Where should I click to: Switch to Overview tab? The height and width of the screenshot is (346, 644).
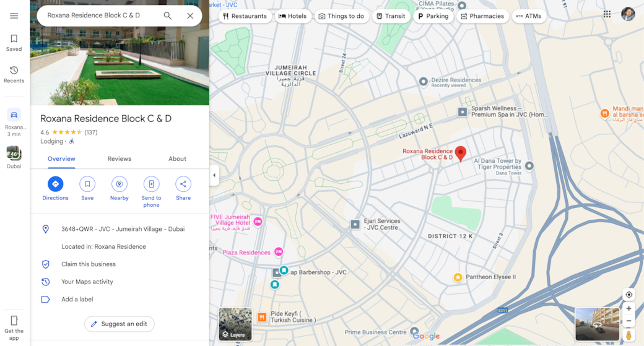pos(61,159)
